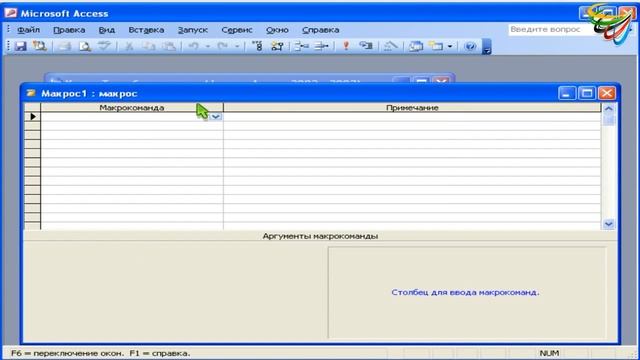Click the NUM status bar indicator
Image resolution: width=640 pixels, height=360 pixels.
(549, 353)
